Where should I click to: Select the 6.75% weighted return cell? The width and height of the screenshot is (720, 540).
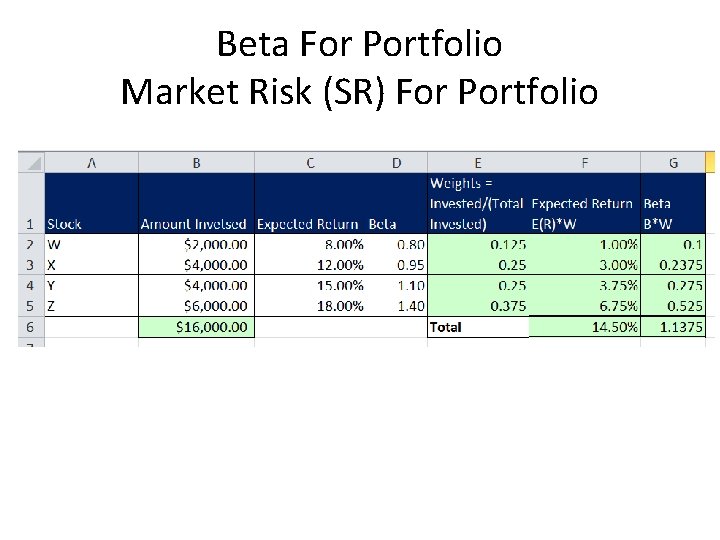click(584, 306)
